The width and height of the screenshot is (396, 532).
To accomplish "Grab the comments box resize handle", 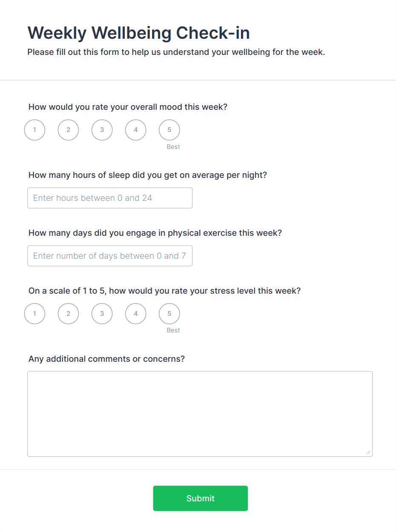I will (x=368, y=452).
